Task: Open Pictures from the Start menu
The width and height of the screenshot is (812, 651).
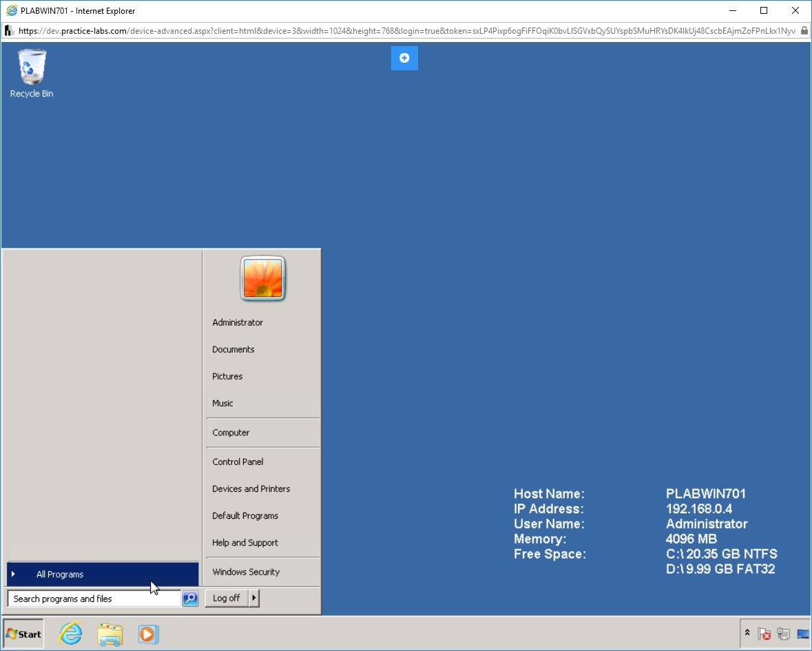Action: (227, 376)
